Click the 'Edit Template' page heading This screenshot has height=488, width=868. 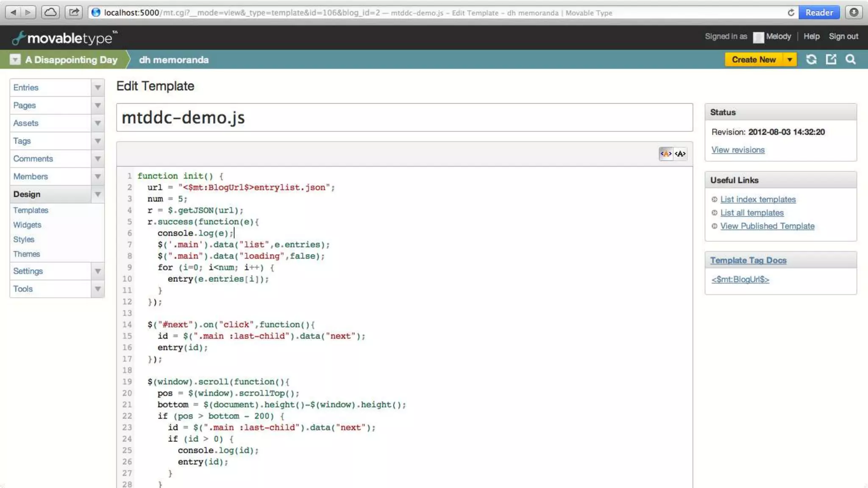coord(155,86)
